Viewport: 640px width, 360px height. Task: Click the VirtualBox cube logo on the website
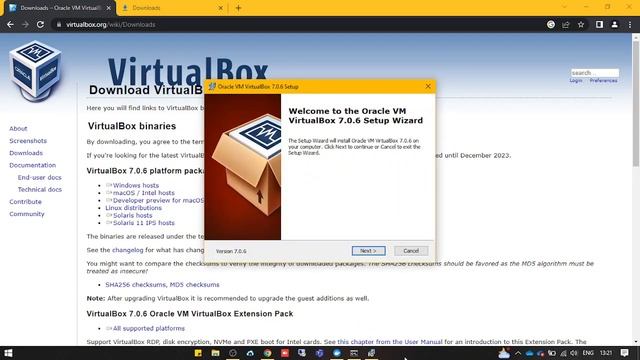[x=35, y=70]
